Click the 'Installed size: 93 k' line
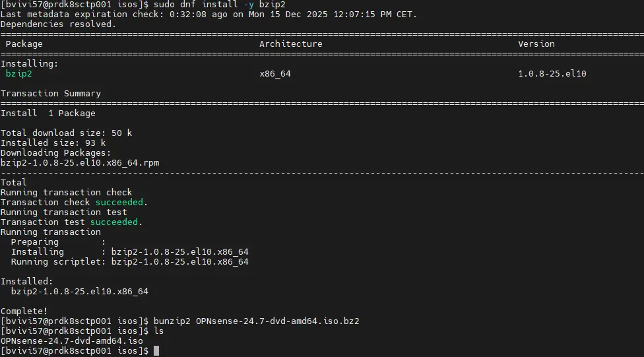This screenshot has width=644, height=357. (x=53, y=143)
